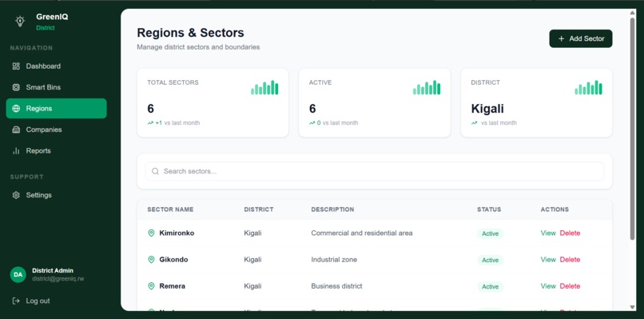Go to Smart Bins section

click(56, 87)
